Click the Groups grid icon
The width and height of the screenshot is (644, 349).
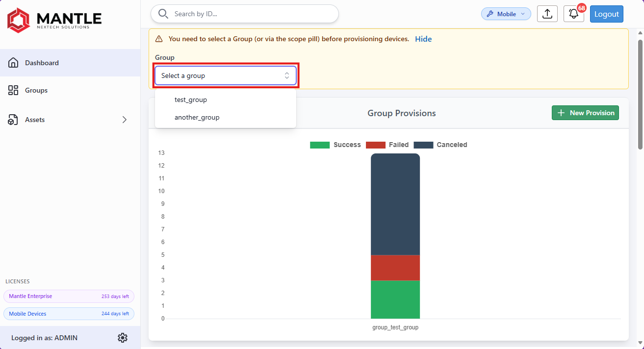[13, 90]
